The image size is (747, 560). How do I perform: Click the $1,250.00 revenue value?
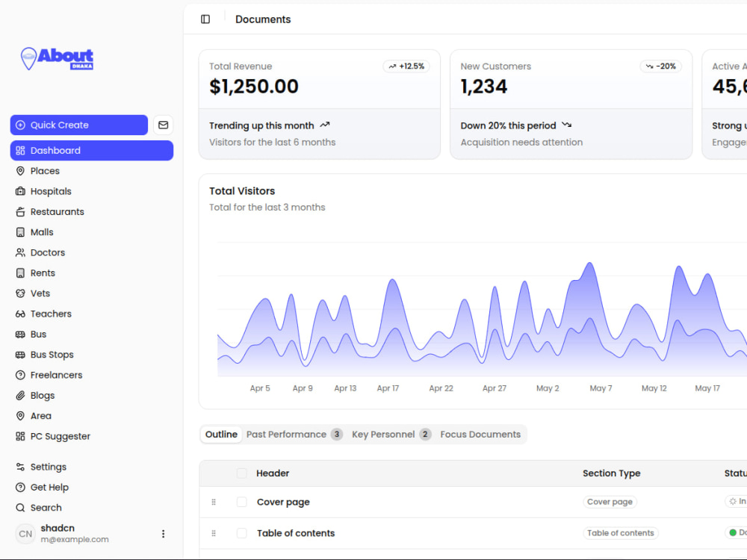tap(254, 87)
